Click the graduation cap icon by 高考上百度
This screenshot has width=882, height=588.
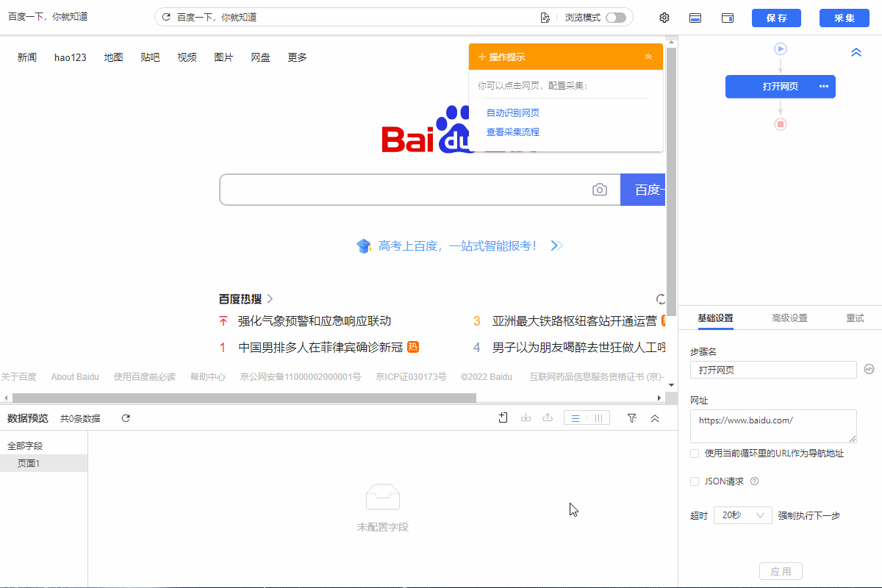click(x=364, y=246)
